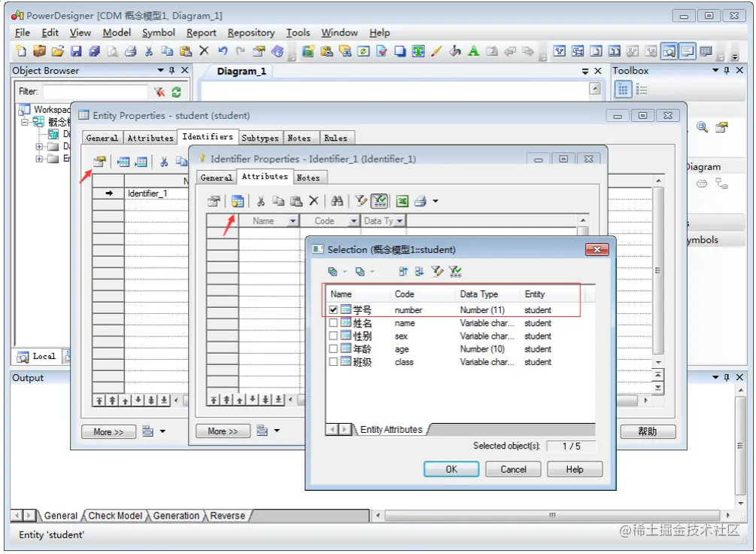Toggle Output window button in main toolbar

(687, 50)
